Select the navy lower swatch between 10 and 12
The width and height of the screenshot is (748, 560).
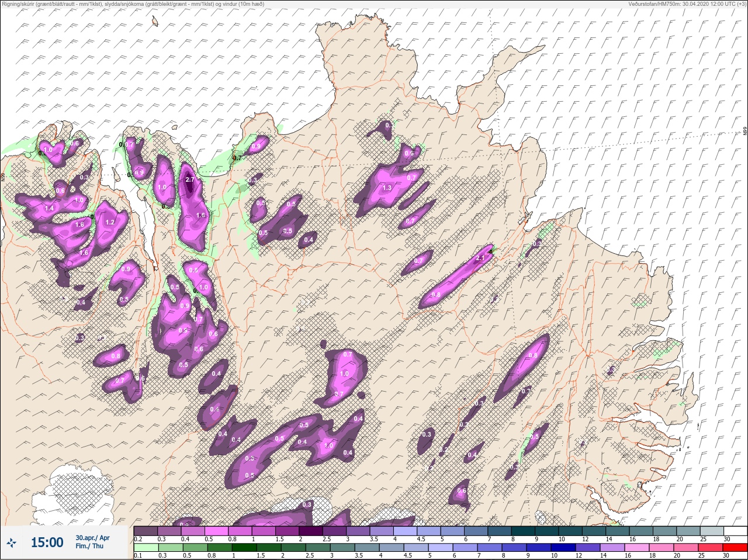point(565,548)
